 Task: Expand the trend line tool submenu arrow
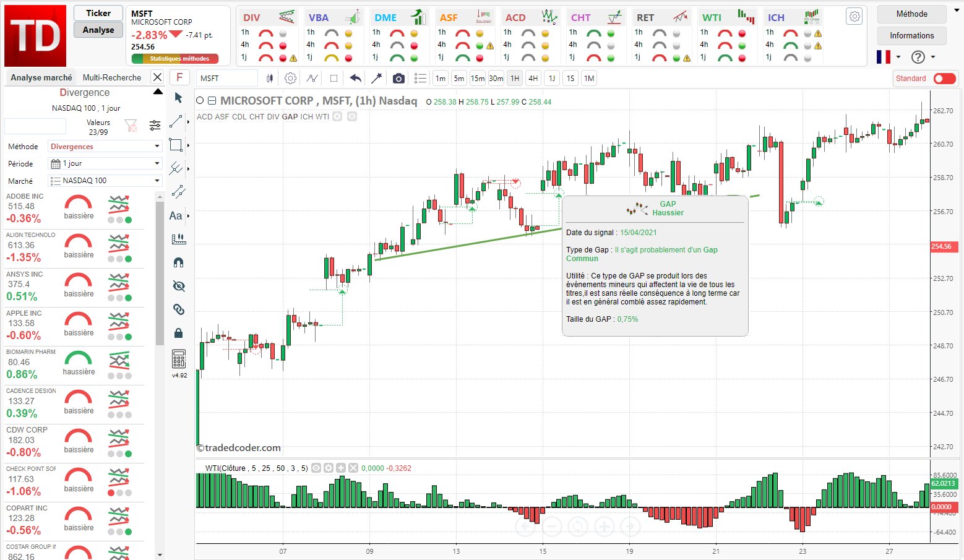tap(188, 121)
